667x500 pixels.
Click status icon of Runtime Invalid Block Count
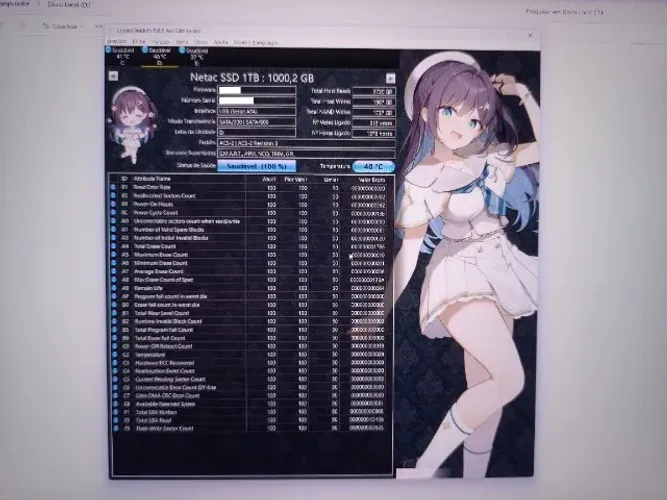click(114, 321)
